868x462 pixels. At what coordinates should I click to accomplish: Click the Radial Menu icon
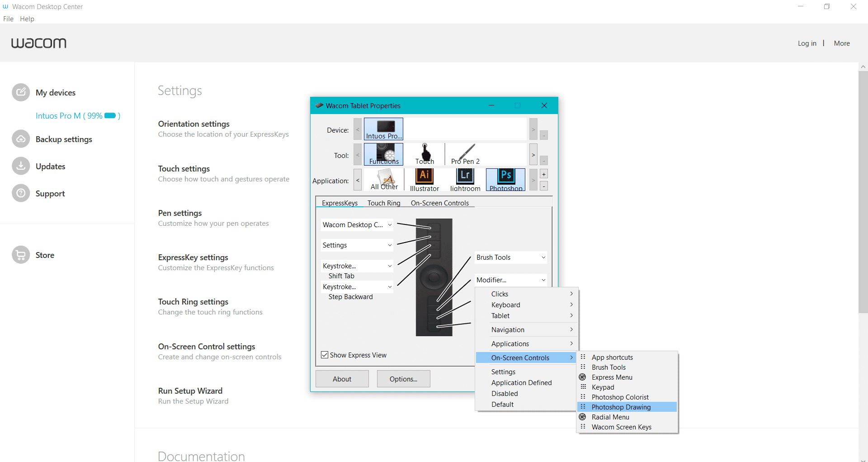point(583,417)
